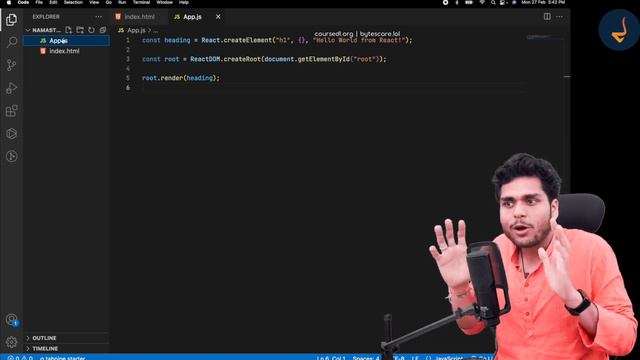Open the Search view in the activity bar
This screenshot has height=360, width=640.
coord(11,42)
